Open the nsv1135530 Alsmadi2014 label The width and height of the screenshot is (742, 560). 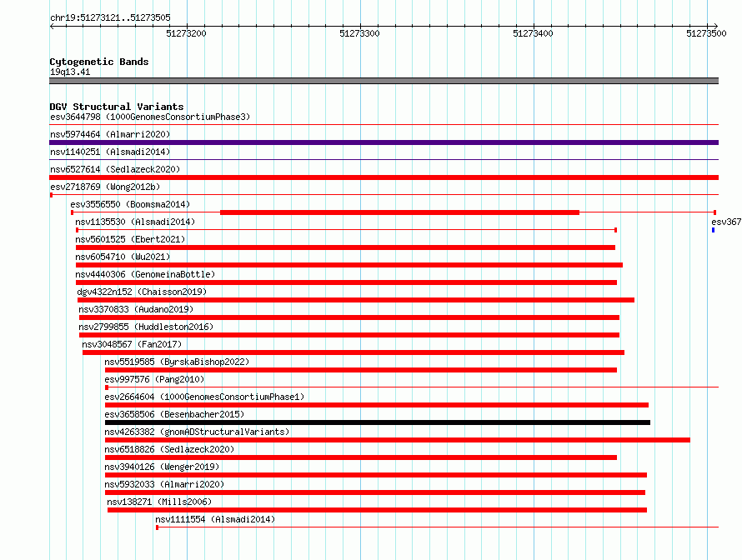pyautogui.click(x=135, y=222)
